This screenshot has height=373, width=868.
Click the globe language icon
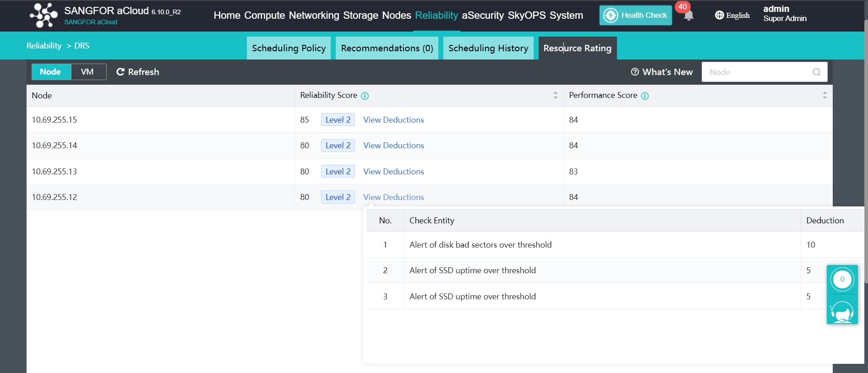point(719,15)
